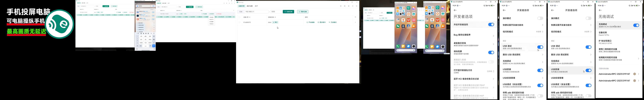Turn off the 无线调试 switch on the 无线调试 screen

click(636, 25)
